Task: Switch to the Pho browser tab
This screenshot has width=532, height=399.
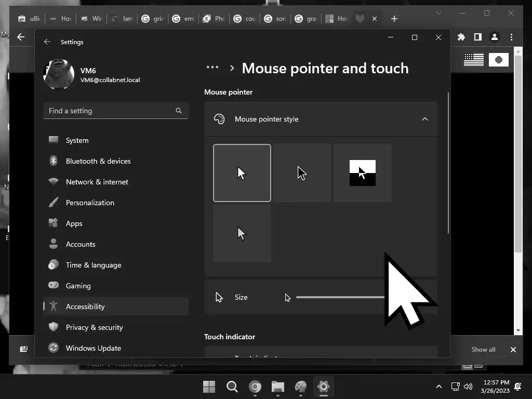Action: (214, 19)
